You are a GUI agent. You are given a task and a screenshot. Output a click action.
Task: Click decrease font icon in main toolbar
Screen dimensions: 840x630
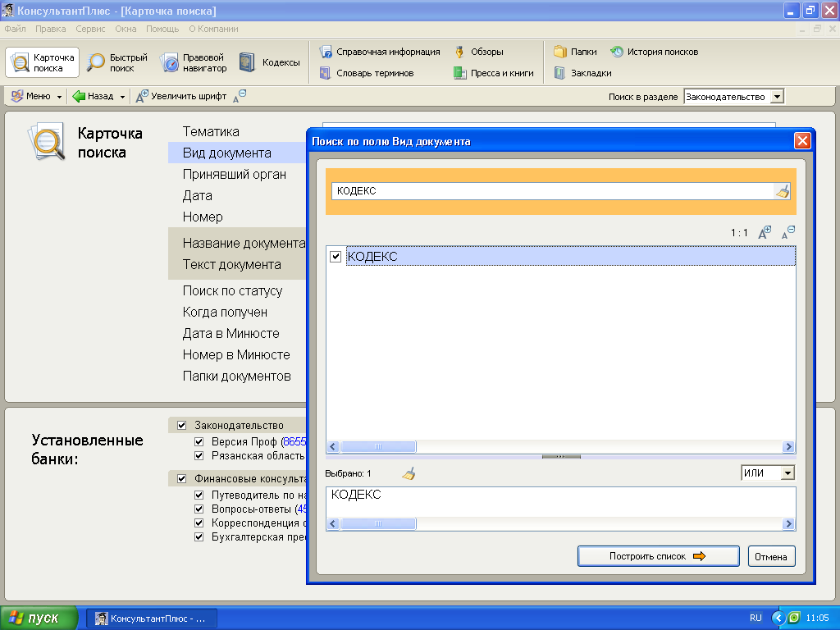[x=240, y=97]
